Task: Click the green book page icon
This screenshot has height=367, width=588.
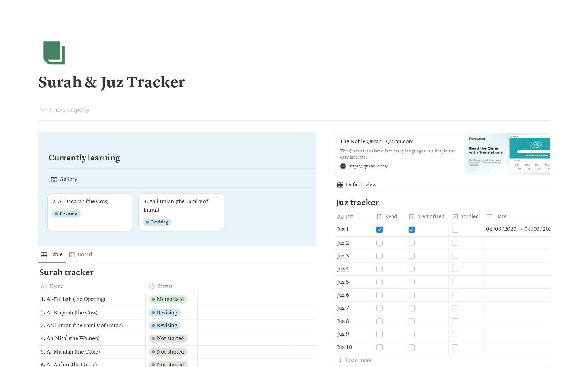Action: pyautogui.click(x=54, y=53)
